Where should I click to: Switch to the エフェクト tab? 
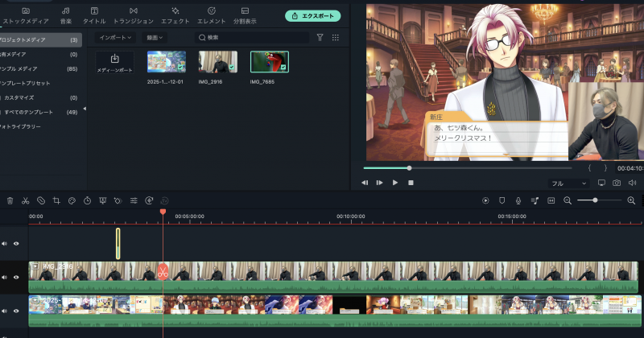click(x=175, y=15)
